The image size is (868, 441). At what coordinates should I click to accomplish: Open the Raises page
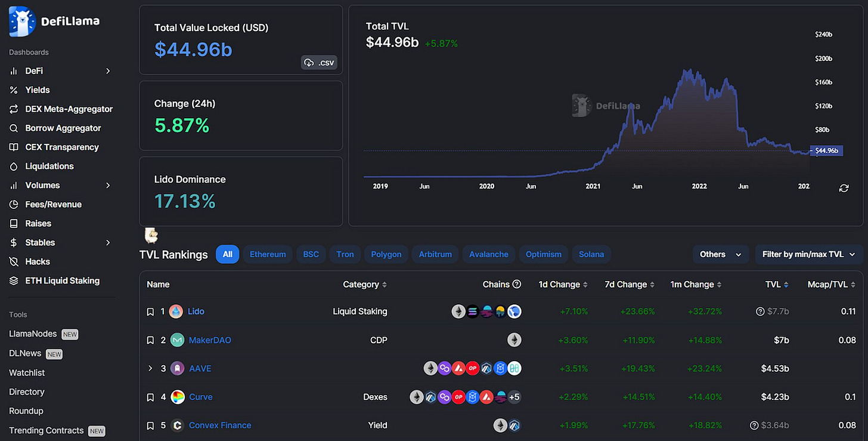tap(38, 224)
